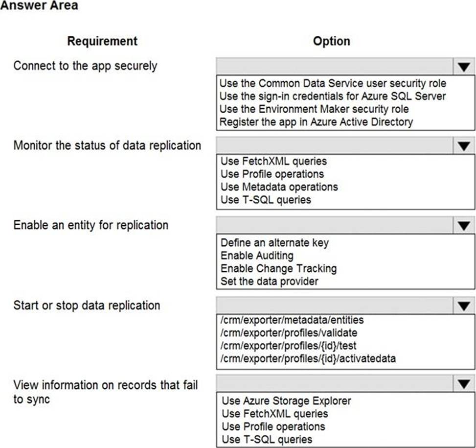Image resolution: width=476 pixels, height=448 pixels.
Task: Select 'Use Profile operations' under records that fail to sync
Action: pos(273,427)
